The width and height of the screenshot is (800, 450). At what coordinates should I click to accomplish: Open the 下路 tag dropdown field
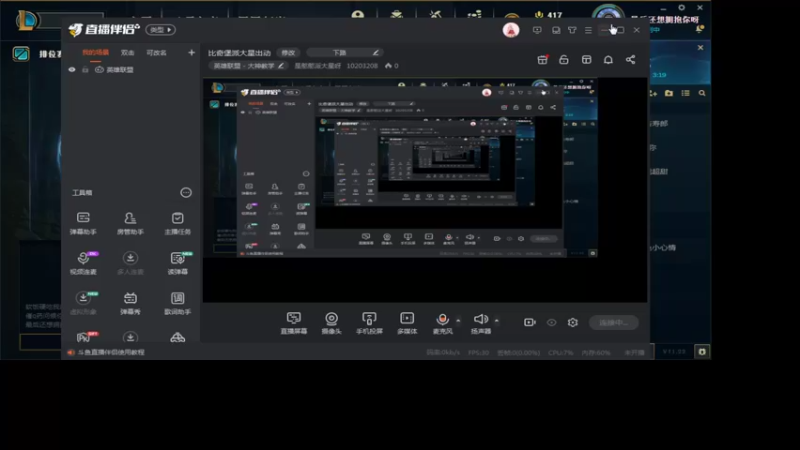point(344,53)
